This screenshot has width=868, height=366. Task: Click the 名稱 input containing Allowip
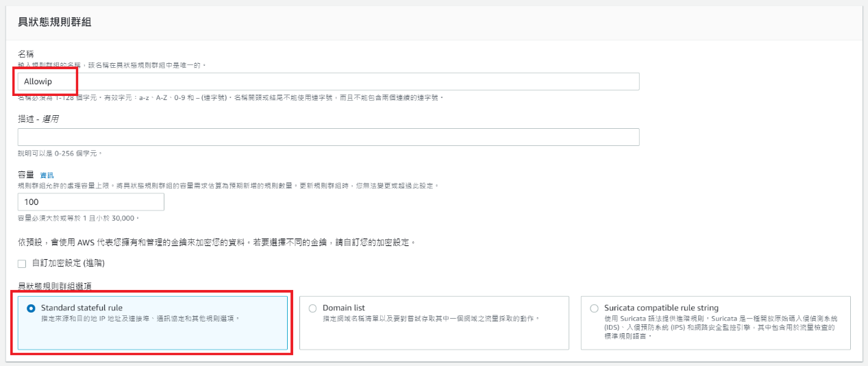point(329,82)
